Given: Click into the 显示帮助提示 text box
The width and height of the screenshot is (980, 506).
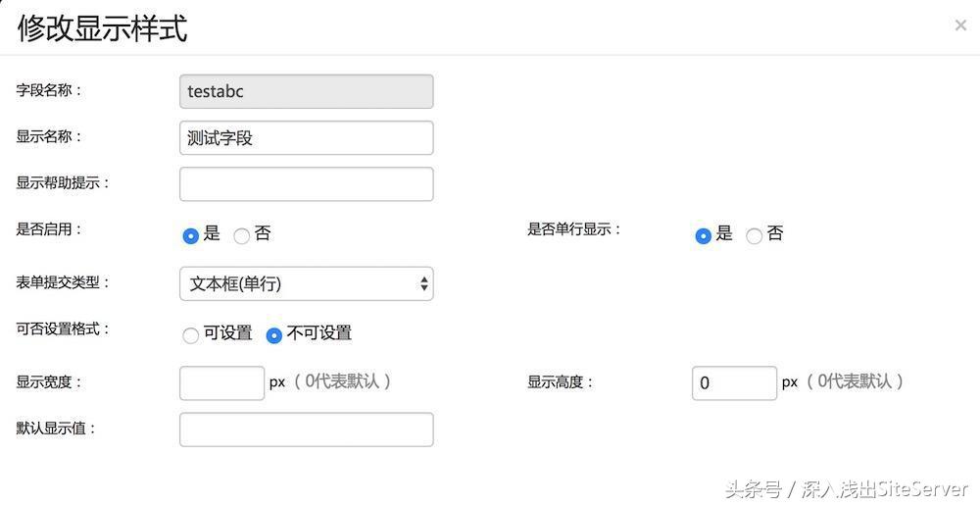Looking at the screenshot, I should 306,184.
